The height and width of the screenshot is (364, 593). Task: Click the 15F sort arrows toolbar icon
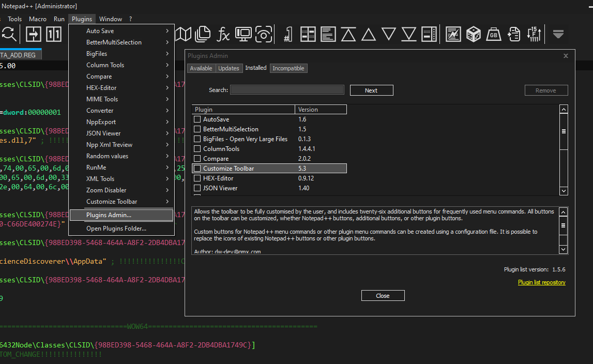534,34
